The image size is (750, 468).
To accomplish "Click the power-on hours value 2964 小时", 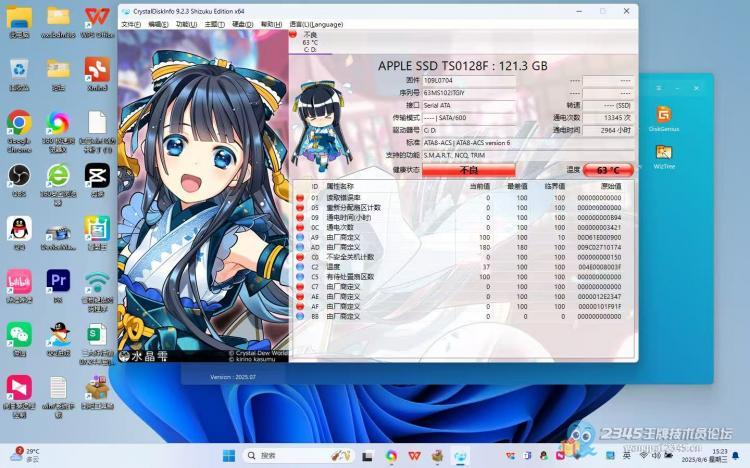I will point(608,130).
